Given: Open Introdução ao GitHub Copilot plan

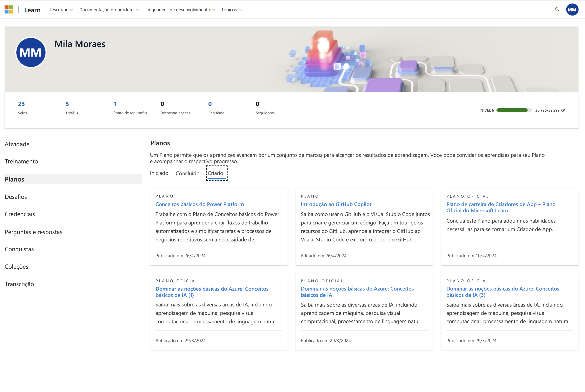Looking at the screenshot, I should [x=336, y=204].
